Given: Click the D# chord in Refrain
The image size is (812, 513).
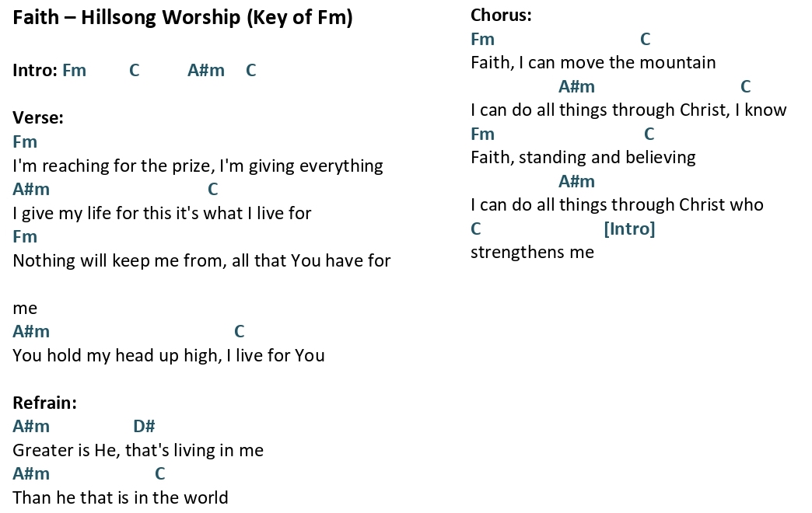Looking at the screenshot, I should point(144,426).
